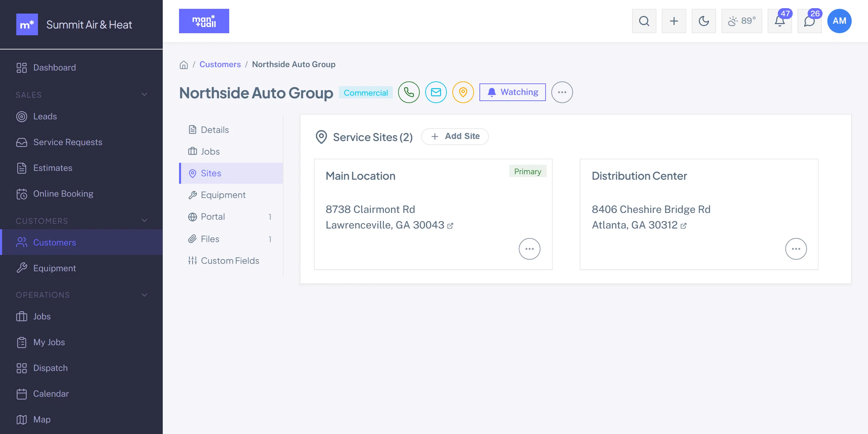This screenshot has height=434, width=868.
Task: Click the plus quick-create icon in top bar
Action: click(x=674, y=21)
